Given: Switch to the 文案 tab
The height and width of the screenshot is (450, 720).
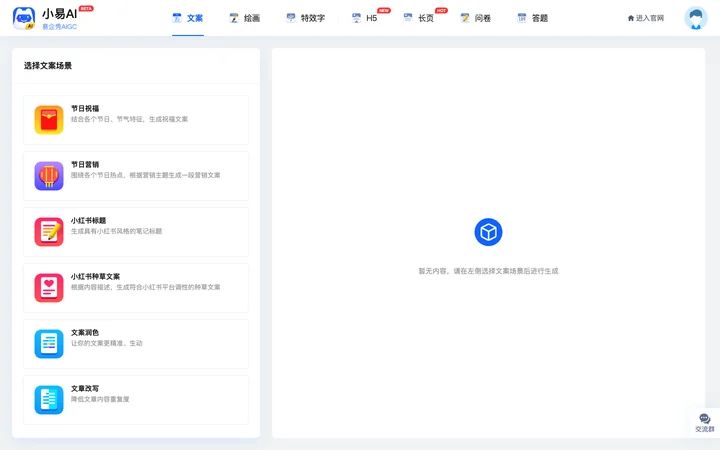Looking at the screenshot, I should [195, 18].
